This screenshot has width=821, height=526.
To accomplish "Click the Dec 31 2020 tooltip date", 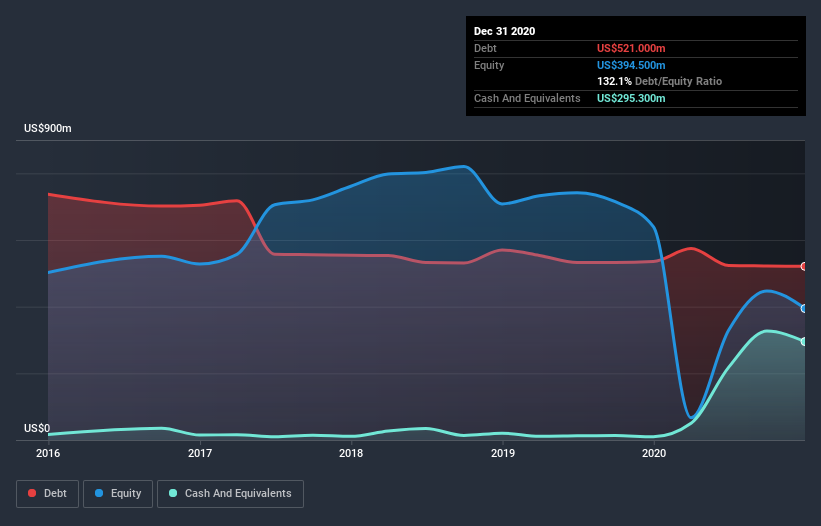I will click(x=504, y=31).
